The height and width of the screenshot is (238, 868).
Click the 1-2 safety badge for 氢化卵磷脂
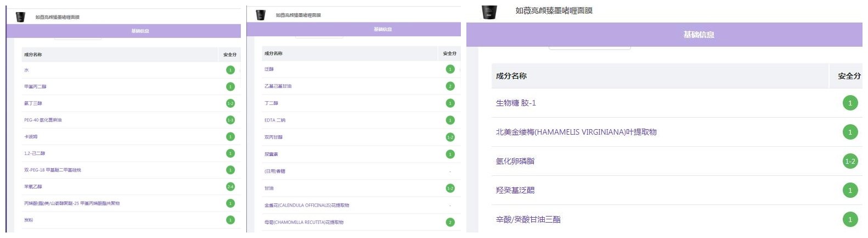(850, 161)
